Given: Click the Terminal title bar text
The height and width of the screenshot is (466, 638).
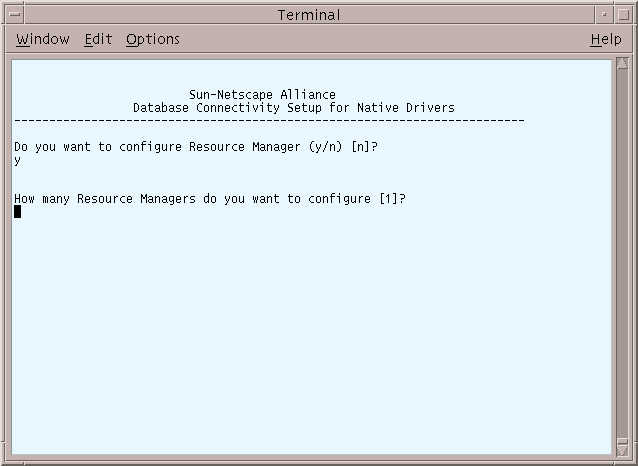Looking at the screenshot, I should tap(309, 15).
